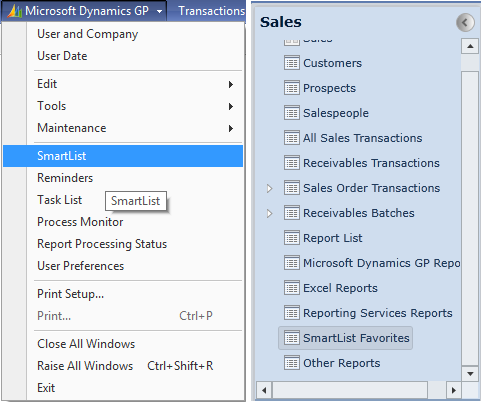482x402 pixels.
Task: Expand the Receivables Batches tree node
Action: (270, 213)
